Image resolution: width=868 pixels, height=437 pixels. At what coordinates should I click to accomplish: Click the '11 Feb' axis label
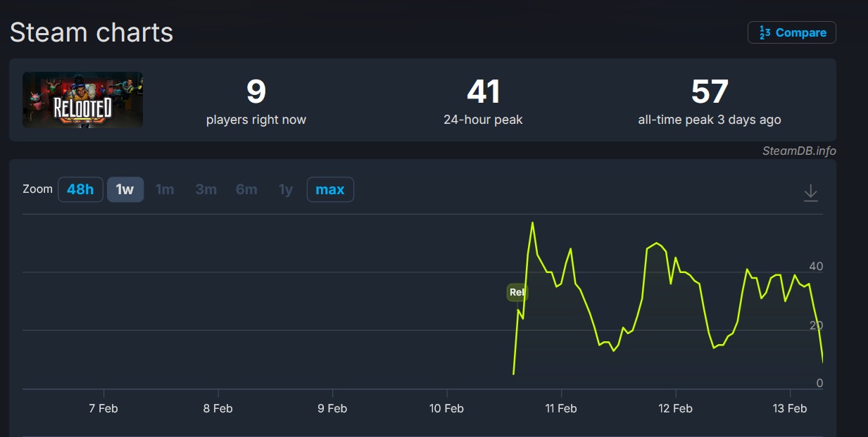561,408
